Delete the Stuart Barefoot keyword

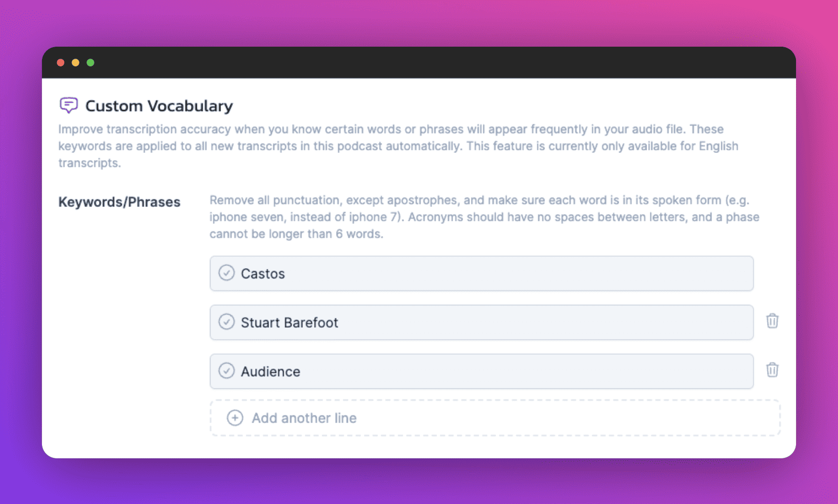772,321
